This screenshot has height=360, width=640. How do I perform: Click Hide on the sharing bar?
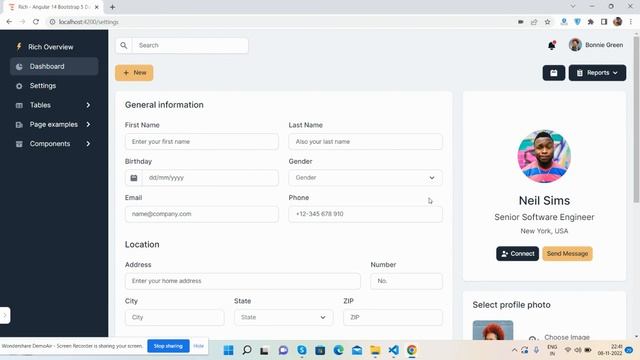click(198, 346)
